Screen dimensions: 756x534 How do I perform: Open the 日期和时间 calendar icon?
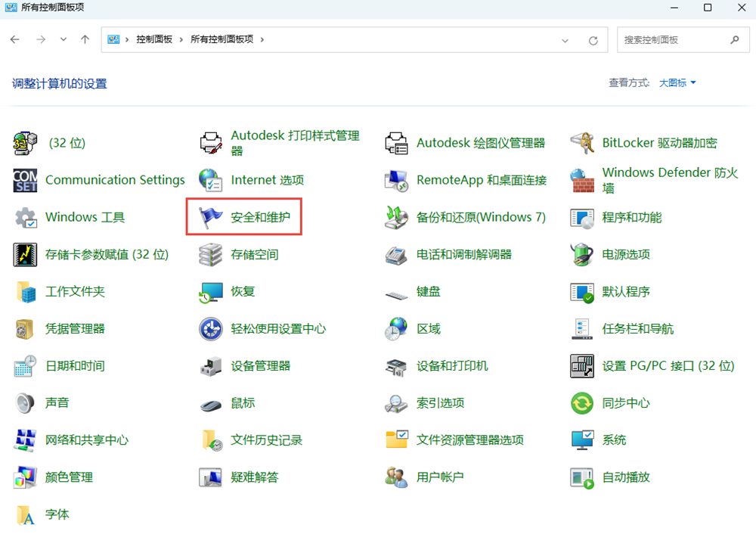point(25,365)
